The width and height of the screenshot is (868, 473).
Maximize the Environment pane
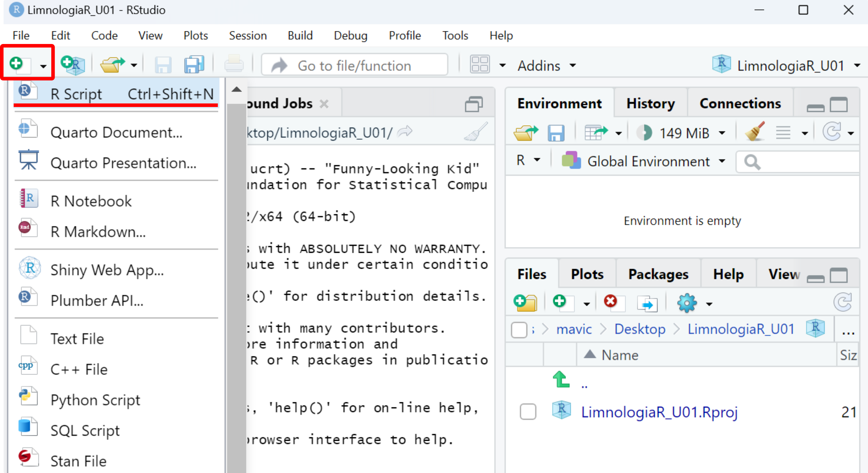[x=839, y=104]
